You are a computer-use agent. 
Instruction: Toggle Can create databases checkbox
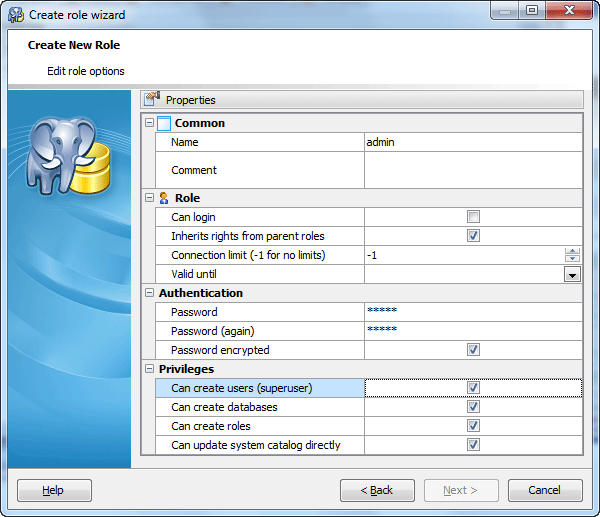point(473,407)
